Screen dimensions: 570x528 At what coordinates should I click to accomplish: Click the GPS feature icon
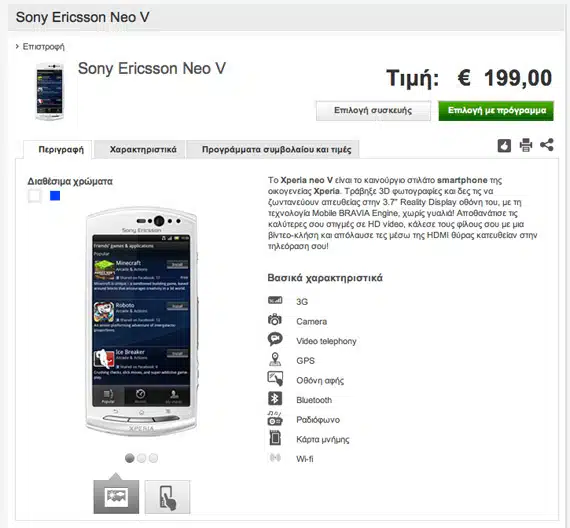pos(275,359)
